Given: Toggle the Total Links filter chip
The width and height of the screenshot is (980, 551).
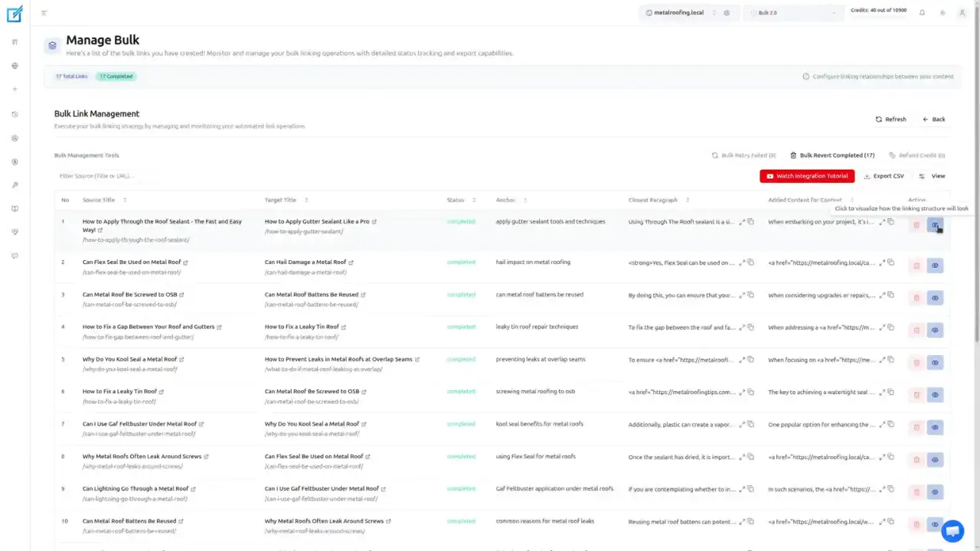Looking at the screenshot, I should (x=70, y=76).
